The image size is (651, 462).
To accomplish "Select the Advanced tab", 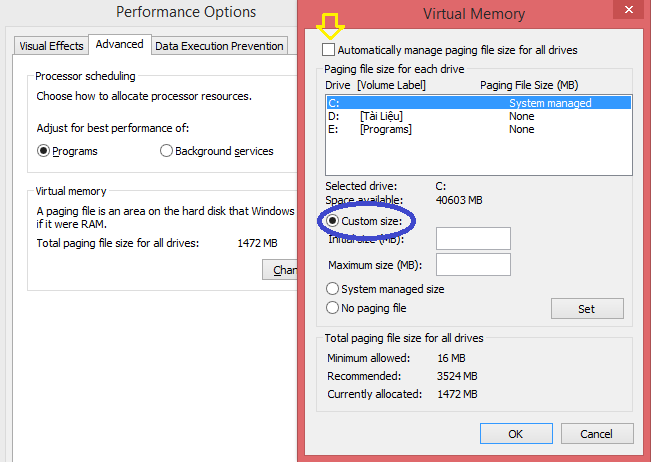I will click(x=119, y=44).
